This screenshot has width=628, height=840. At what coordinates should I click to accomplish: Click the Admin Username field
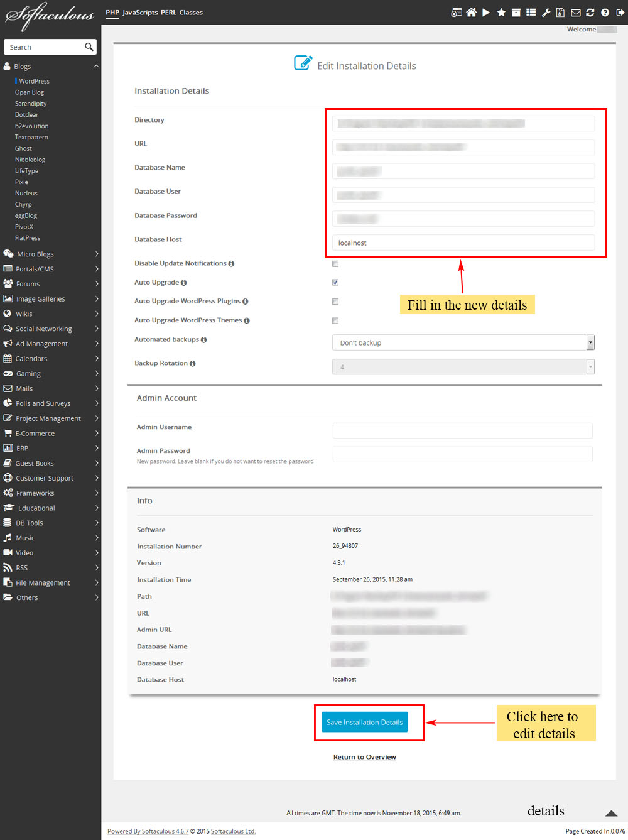(x=462, y=430)
